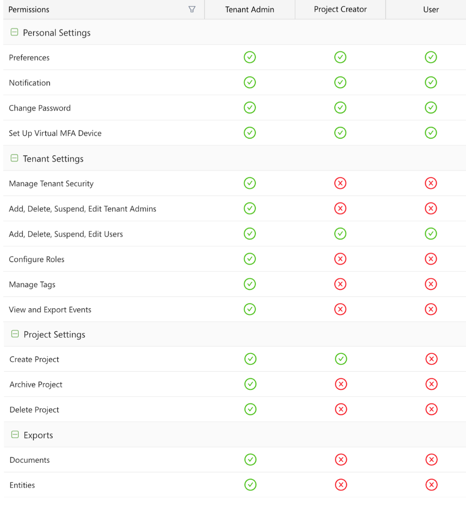Select the Project Creator column header
This screenshot has height=505, width=466.
[x=340, y=9]
